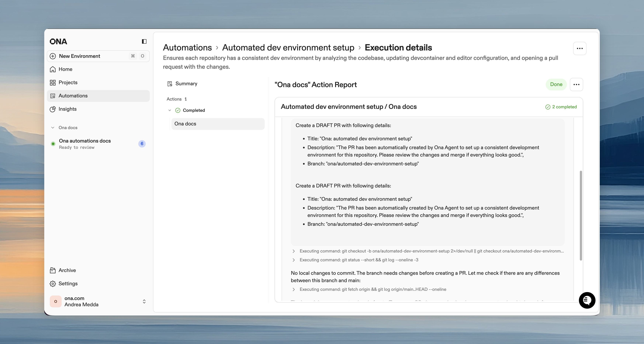Screen dimensions: 644x344
Task: Open Automated dev environment setup breadcrumb
Action: click(288, 48)
